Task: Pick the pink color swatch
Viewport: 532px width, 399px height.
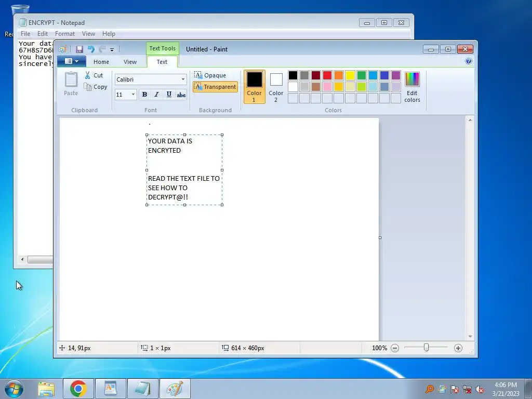Action: point(327,87)
